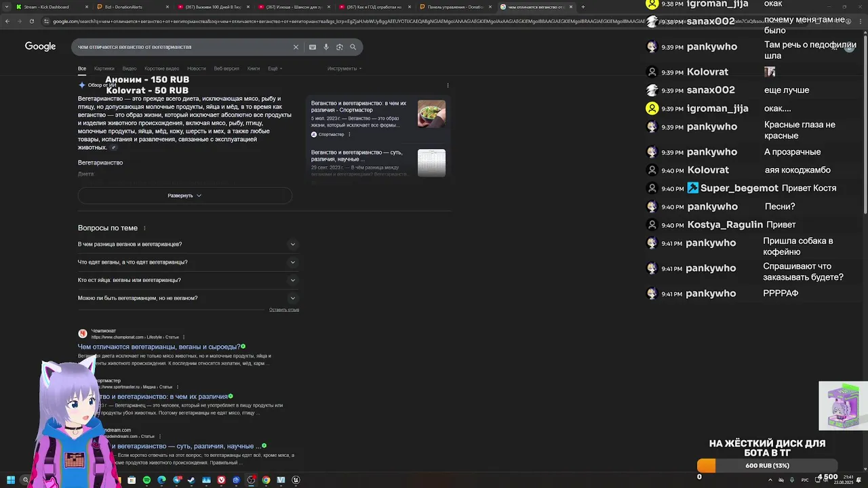Click the pankywho username at 9:40 PM
Image resolution: width=868 pixels, height=488 pixels.
click(712, 207)
